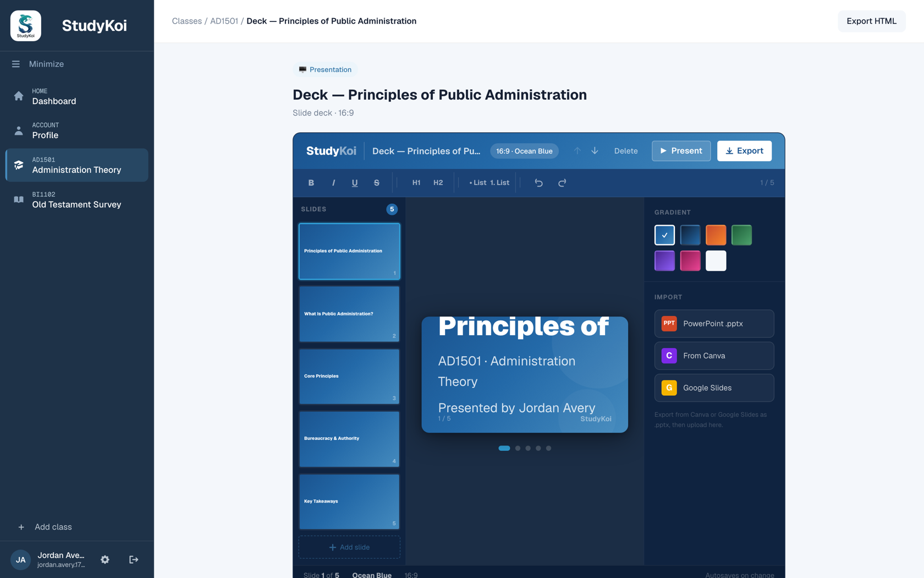The height and width of the screenshot is (578, 924).
Task: Select the purple gradient swatch
Action: (x=664, y=261)
